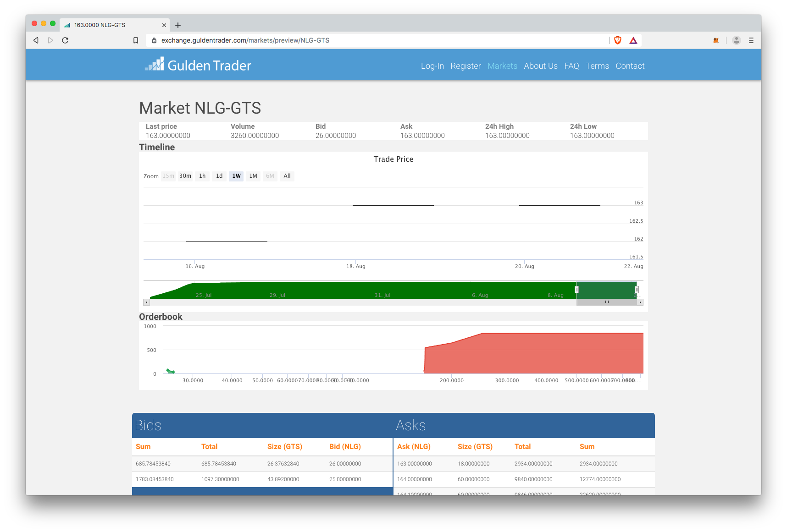Click the 24h High value
Image resolution: width=787 pixels, height=532 pixels.
pyautogui.click(x=507, y=136)
